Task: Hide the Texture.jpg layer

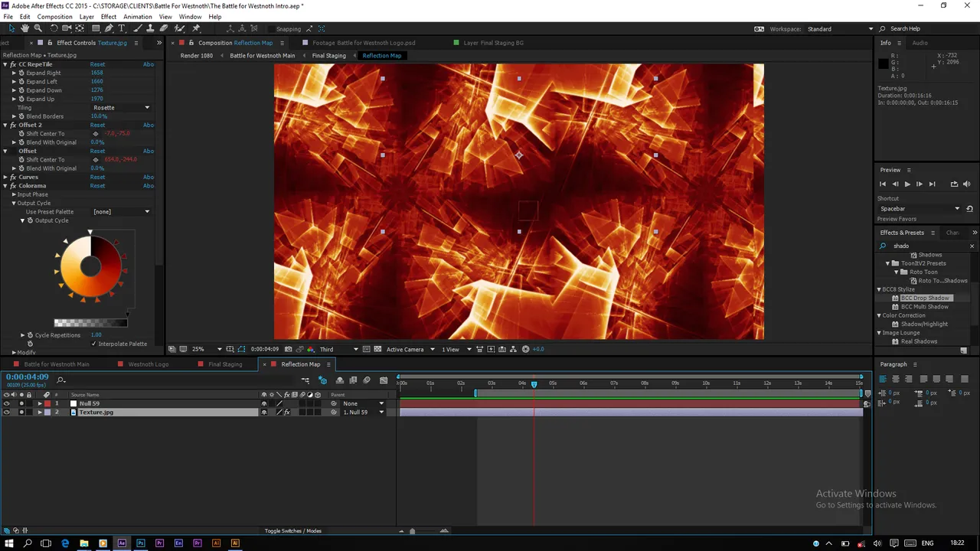Action: [x=7, y=412]
